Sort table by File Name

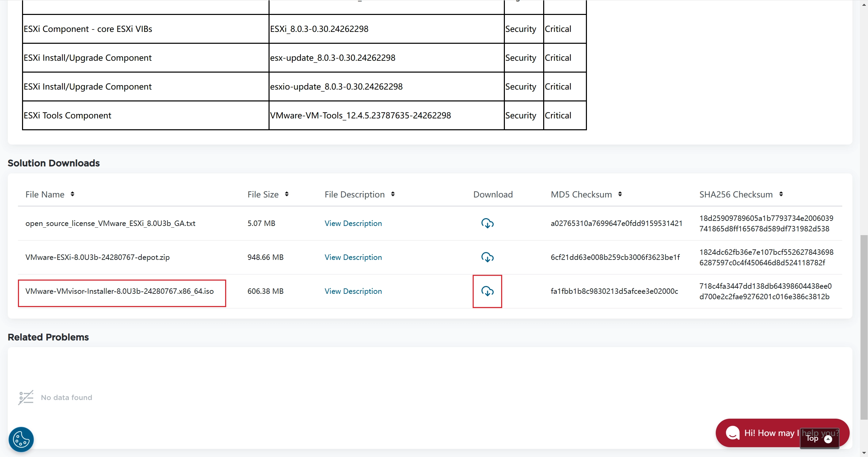[72, 194]
